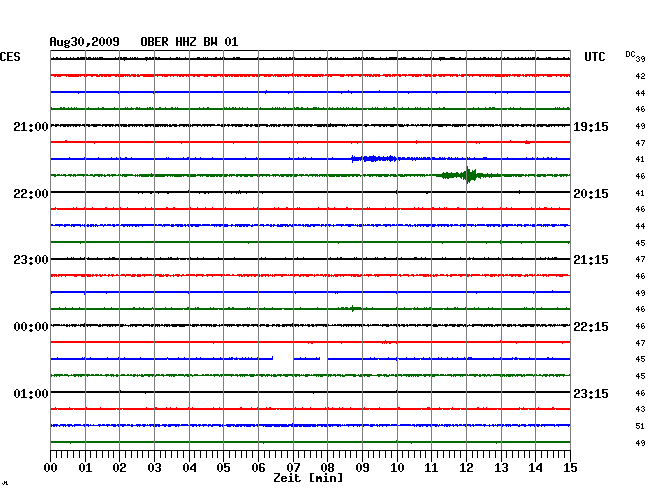Image resolution: width=650 pixels, height=494 pixels.
Task: Select the 05 minute axis tick label
Action: tap(223, 468)
